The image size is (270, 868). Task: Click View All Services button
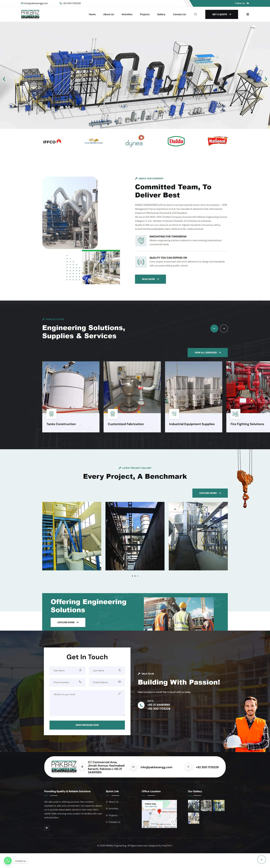pos(208,353)
